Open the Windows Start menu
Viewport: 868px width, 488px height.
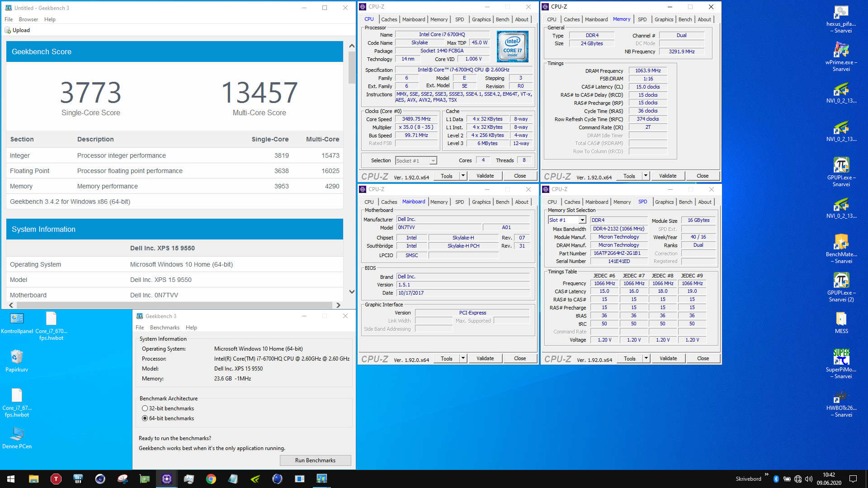pos(11,479)
